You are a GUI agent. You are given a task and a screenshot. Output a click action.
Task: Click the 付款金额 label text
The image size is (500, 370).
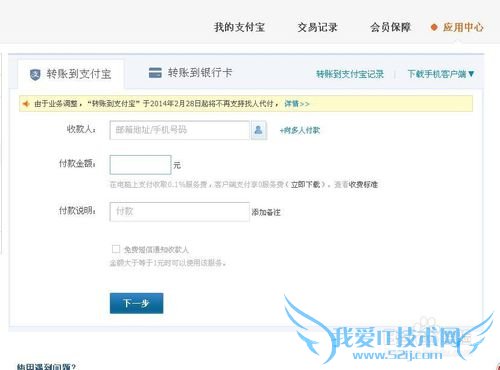click(77, 163)
